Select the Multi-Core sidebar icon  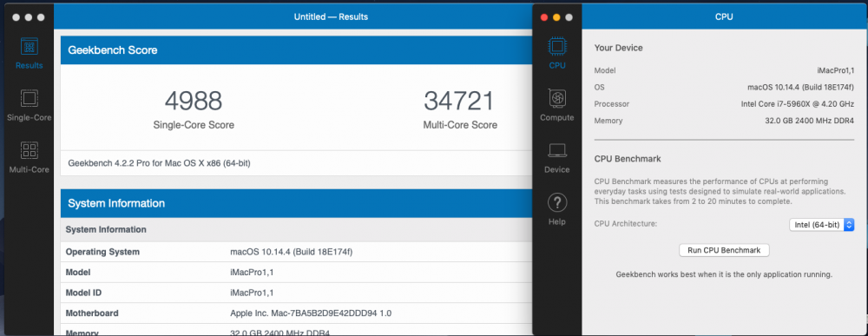point(29,150)
